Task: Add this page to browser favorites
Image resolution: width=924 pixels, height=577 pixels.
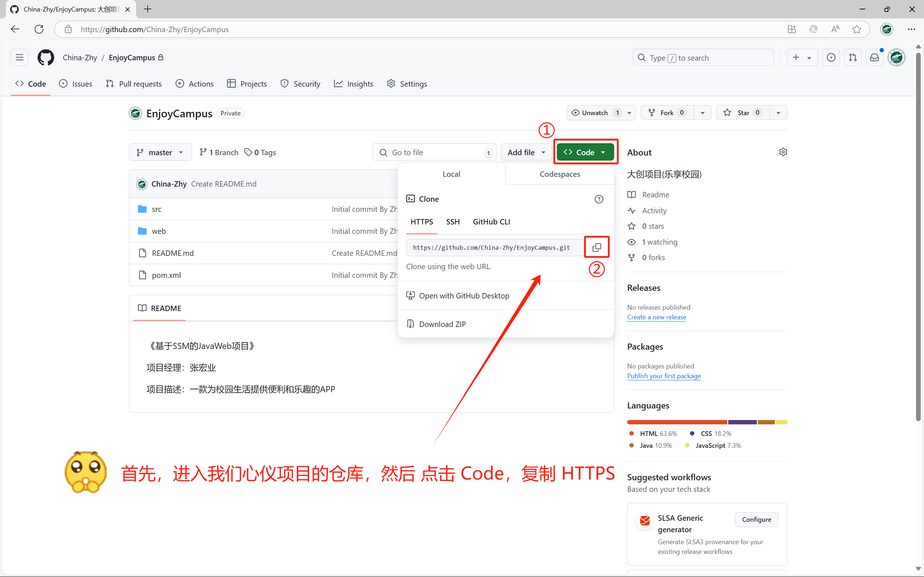Action: [856, 29]
